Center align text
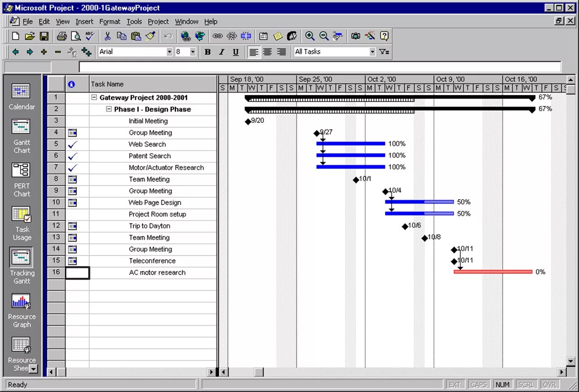 click(267, 52)
